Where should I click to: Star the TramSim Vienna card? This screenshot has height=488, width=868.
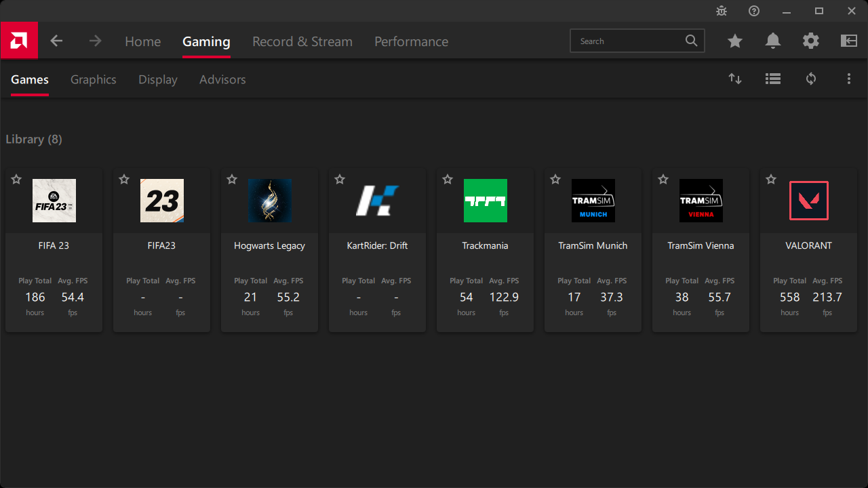[x=663, y=179]
